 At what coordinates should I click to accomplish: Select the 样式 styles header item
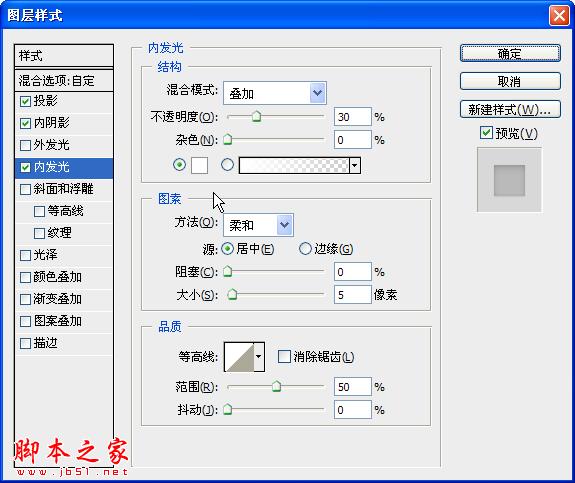click(64, 56)
